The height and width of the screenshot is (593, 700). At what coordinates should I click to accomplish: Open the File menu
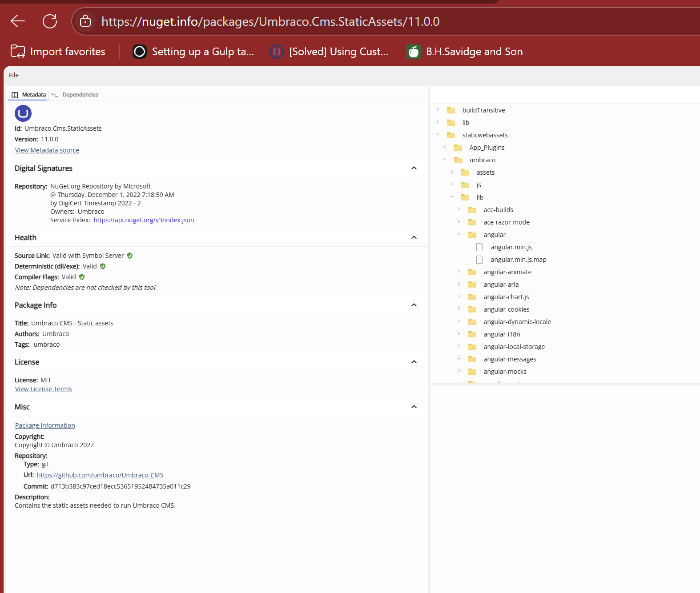coord(14,75)
